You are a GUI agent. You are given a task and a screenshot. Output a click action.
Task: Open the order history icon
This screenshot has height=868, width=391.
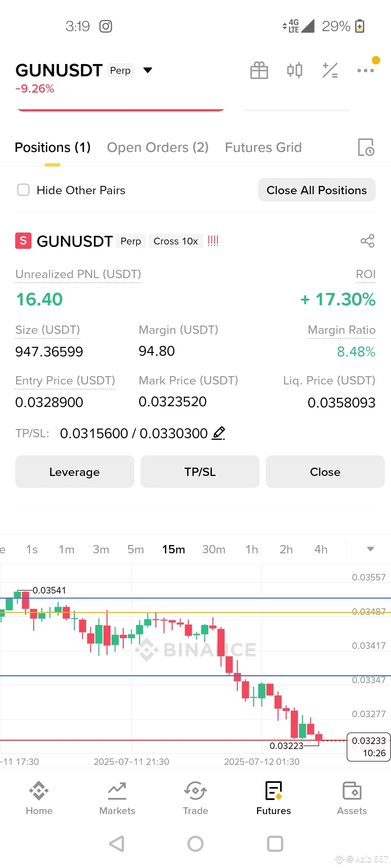(x=366, y=147)
